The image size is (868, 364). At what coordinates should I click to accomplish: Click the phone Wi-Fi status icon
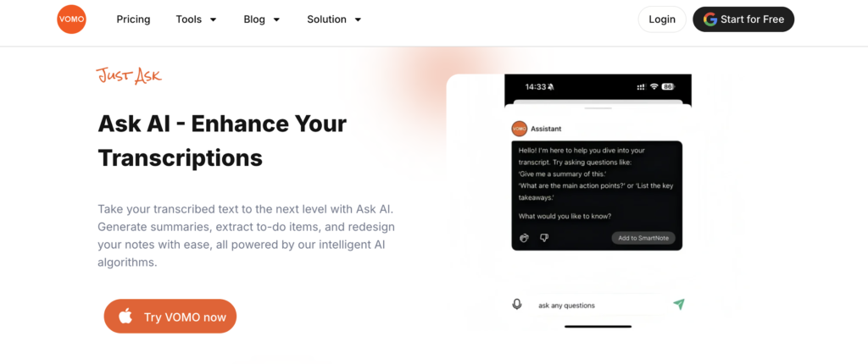(654, 87)
